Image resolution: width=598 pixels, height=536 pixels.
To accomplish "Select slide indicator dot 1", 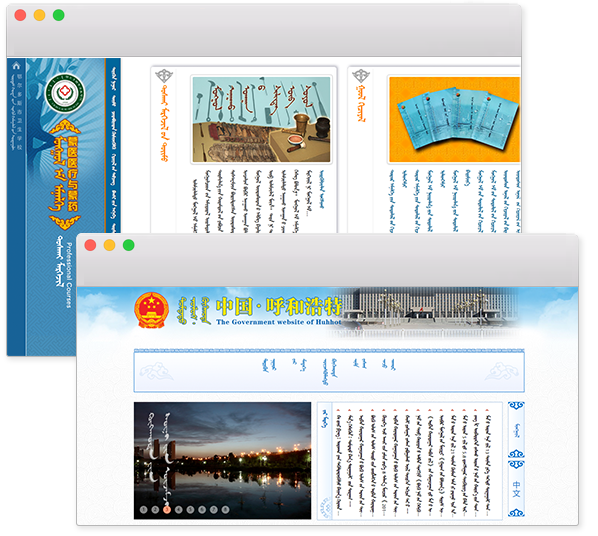I will pyautogui.click(x=143, y=509).
